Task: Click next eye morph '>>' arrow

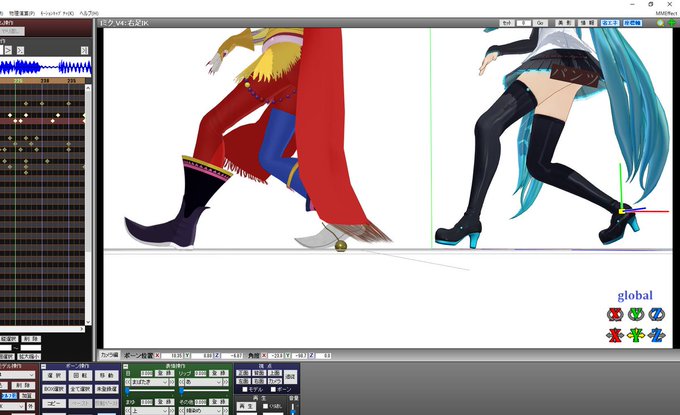Action: pyautogui.click(x=172, y=382)
